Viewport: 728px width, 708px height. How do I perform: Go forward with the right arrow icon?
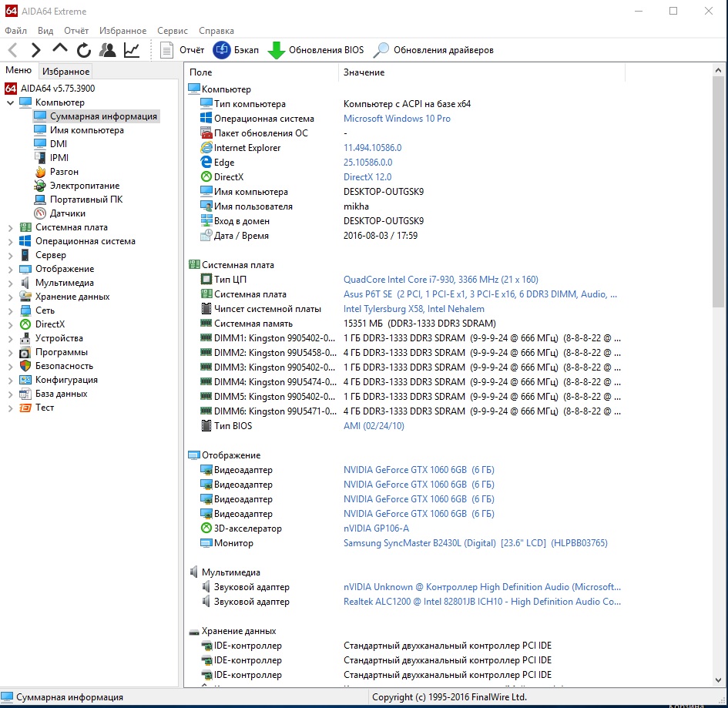(x=35, y=49)
